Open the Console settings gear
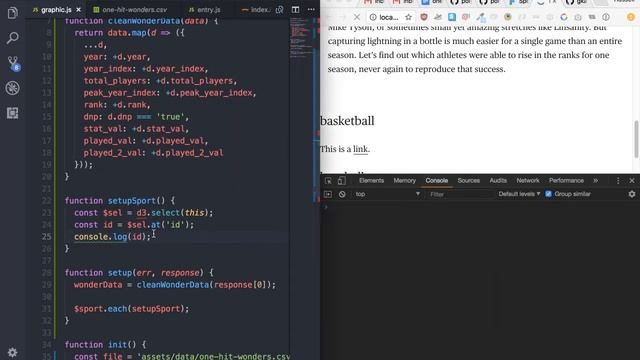Viewport: 640px width, 360px height. click(632, 194)
